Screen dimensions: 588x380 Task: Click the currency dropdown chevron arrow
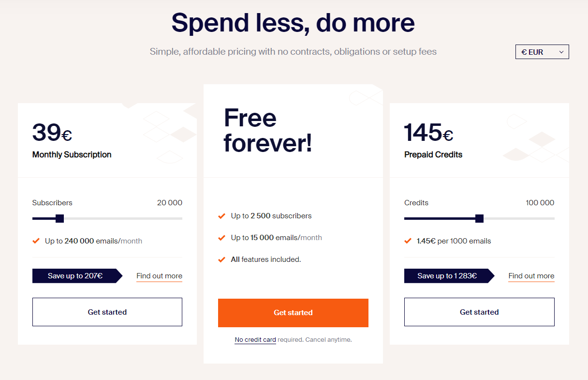(x=561, y=52)
